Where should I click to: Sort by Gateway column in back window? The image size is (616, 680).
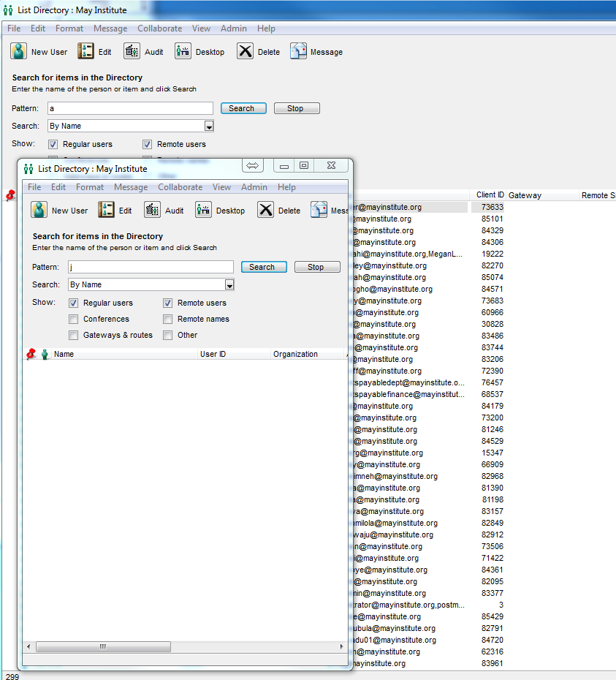[542, 195]
